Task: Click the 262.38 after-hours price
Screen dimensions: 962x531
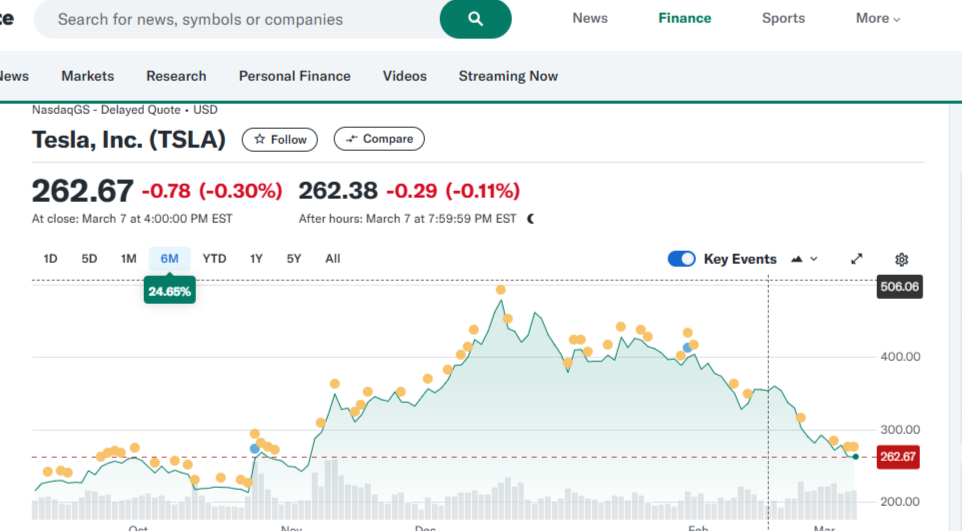Action: point(338,191)
